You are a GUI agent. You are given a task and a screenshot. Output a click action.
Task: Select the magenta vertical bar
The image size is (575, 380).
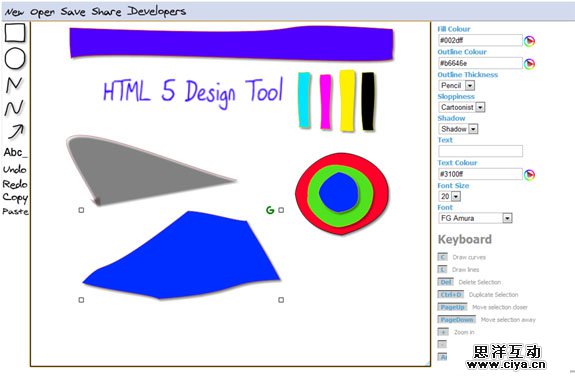click(x=326, y=102)
